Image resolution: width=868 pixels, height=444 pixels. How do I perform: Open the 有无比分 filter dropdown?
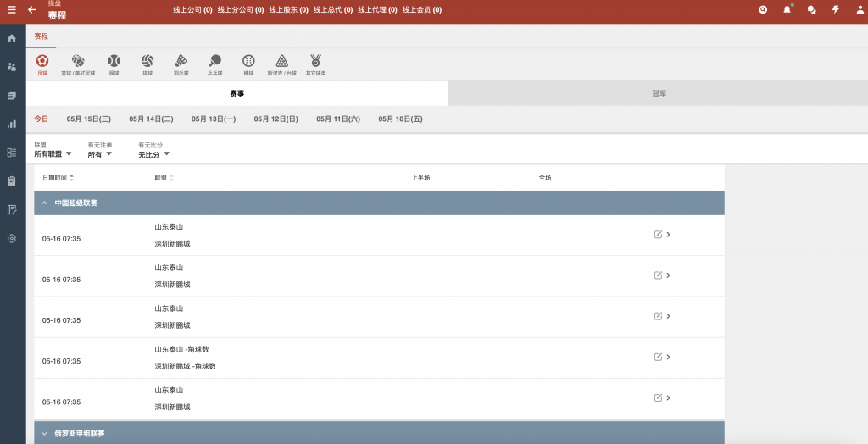click(153, 154)
